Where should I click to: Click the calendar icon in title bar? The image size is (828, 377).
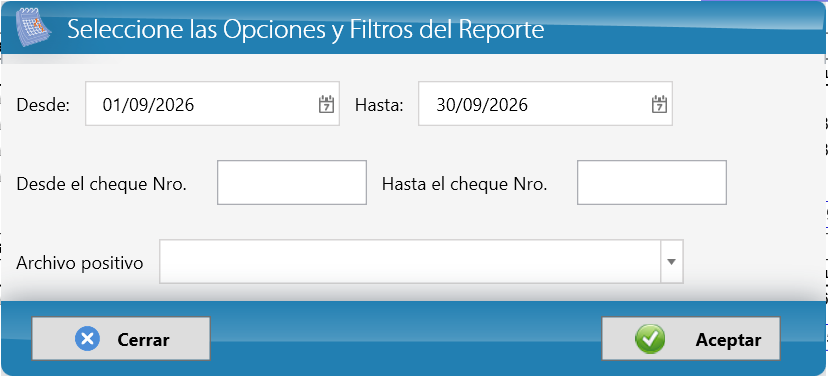pyautogui.click(x=33, y=28)
